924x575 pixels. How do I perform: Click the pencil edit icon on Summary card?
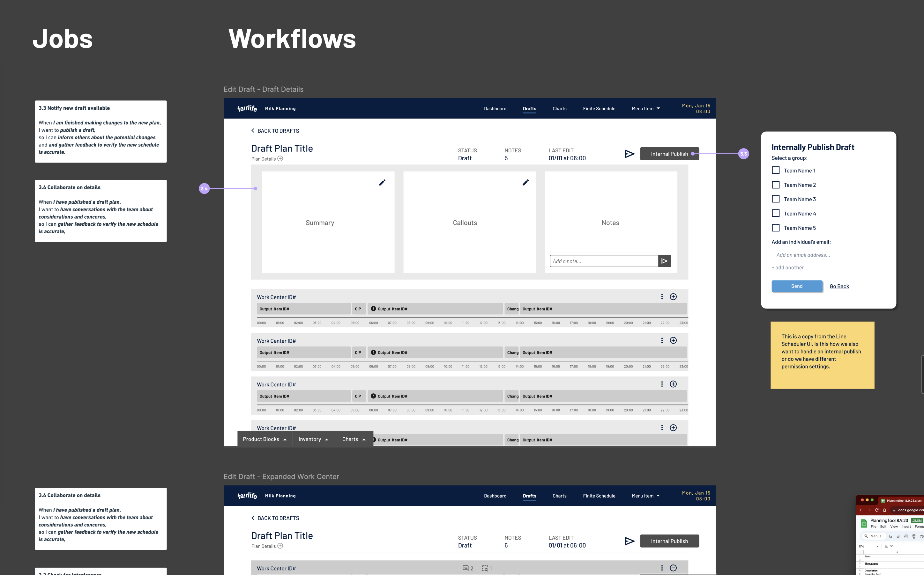point(382,183)
